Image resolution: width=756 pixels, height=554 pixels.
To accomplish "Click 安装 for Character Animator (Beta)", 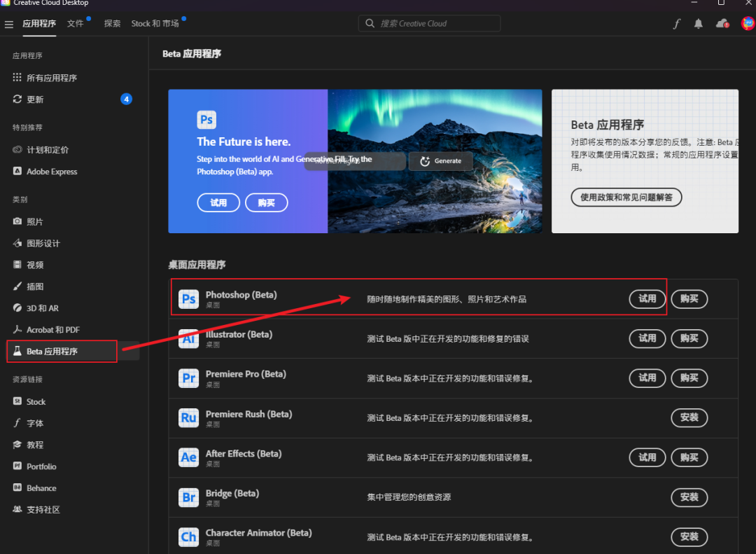I will pyautogui.click(x=689, y=537).
